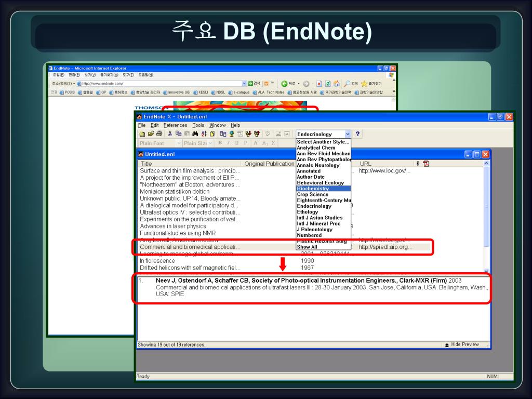Viewport: 532px width, 399px height.
Task: Click the Export up-arrow icon
Action: click(257, 134)
